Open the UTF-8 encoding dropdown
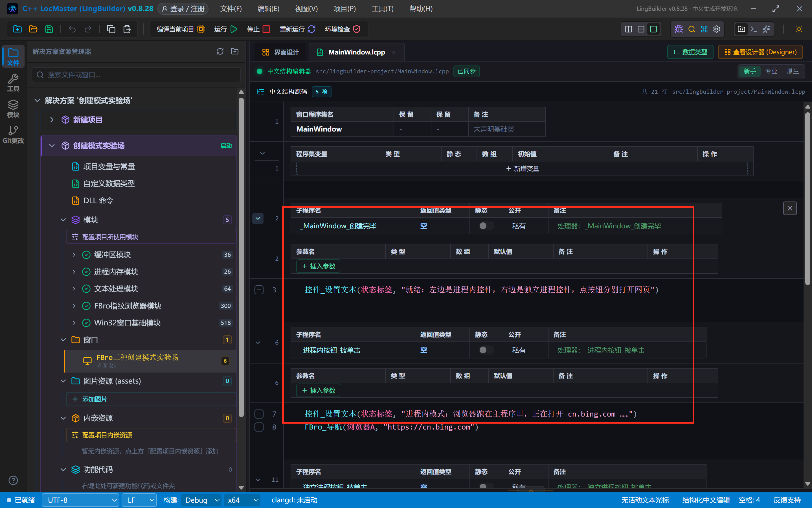812x508 pixels. point(81,500)
